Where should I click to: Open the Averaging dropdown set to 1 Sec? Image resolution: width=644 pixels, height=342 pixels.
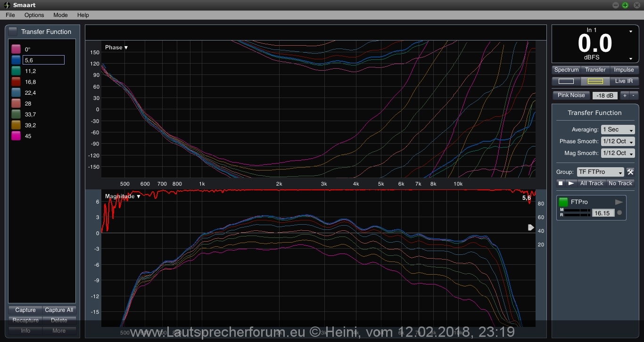click(x=618, y=130)
